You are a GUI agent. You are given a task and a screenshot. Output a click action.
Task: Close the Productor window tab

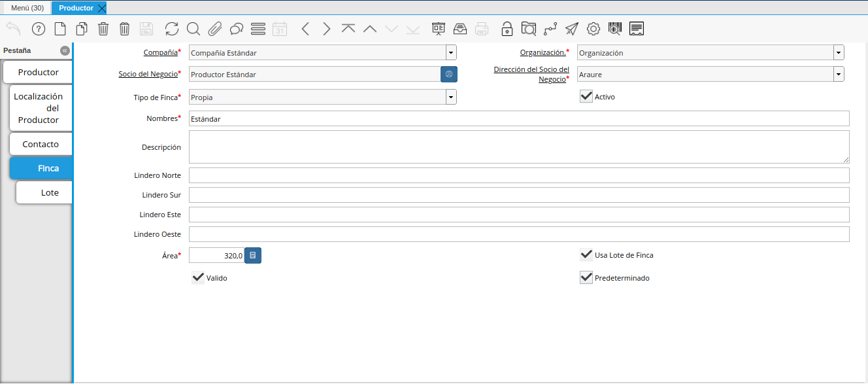(101, 8)
